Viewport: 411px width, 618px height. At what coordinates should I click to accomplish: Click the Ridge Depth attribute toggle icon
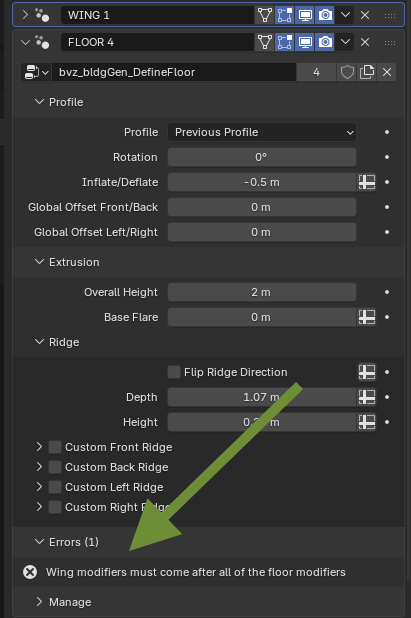pos(367,397)
